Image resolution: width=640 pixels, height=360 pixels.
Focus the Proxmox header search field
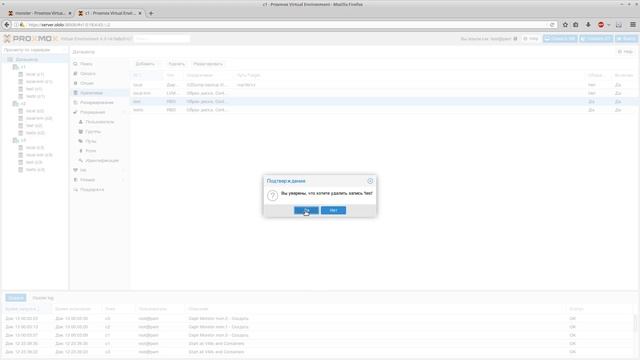click(162, 39)
